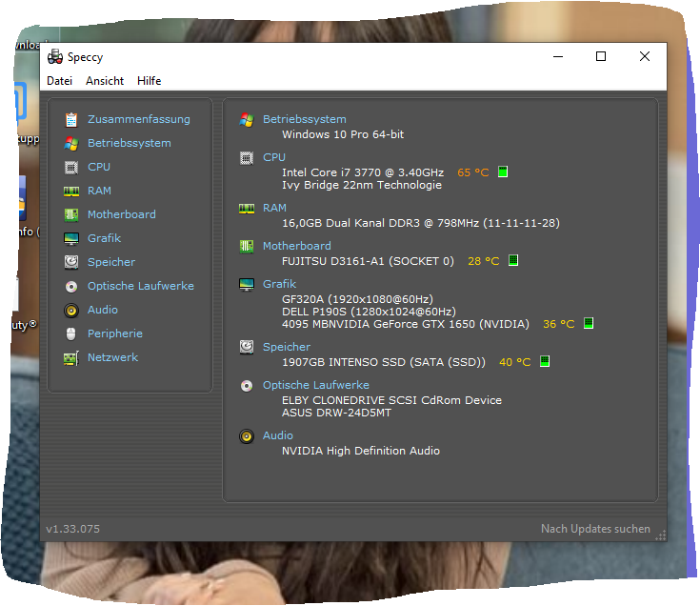Open the Hilfe menu

[x=150, y=81]
